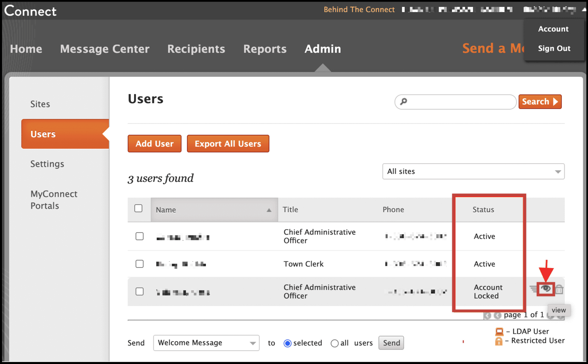This screenshot has height=364, width=588.
Task: Click Export All Users
Action: click(228, 143)
